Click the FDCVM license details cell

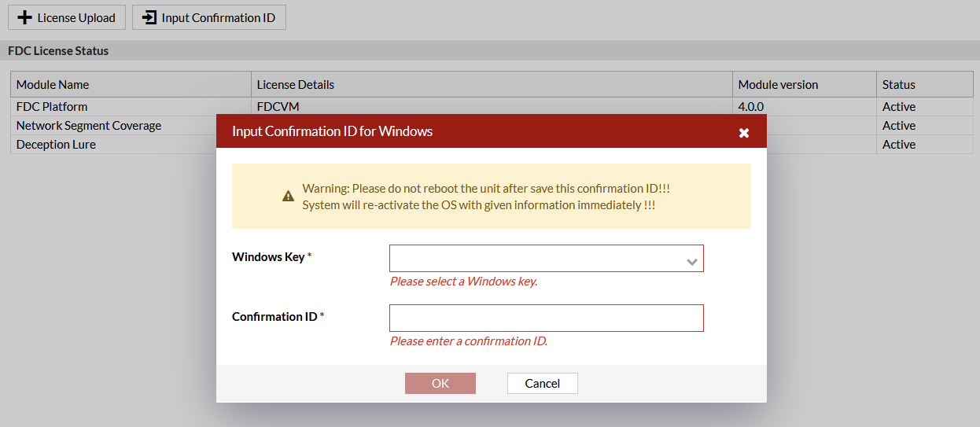pyautogui.click(x=278, y=107)
